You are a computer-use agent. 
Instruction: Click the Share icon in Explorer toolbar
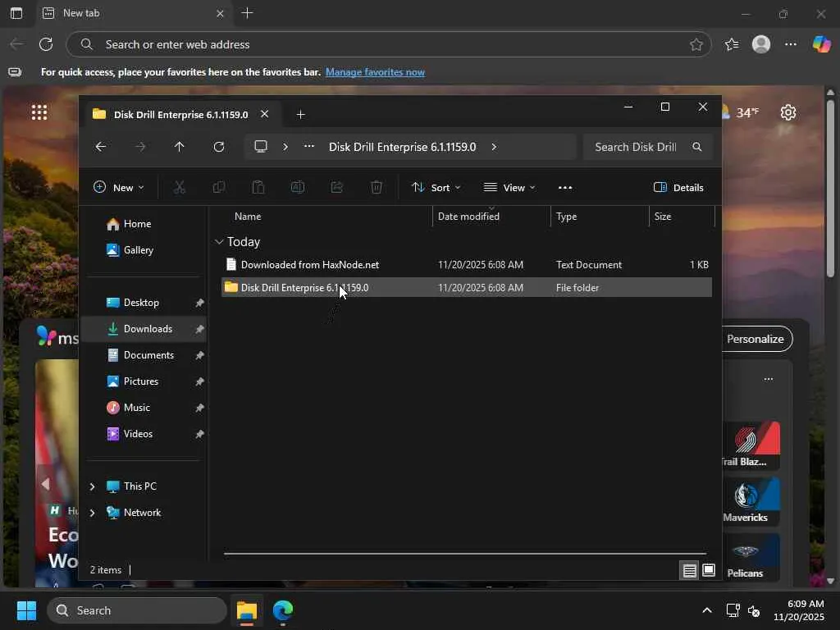click(x=337, y=188)
